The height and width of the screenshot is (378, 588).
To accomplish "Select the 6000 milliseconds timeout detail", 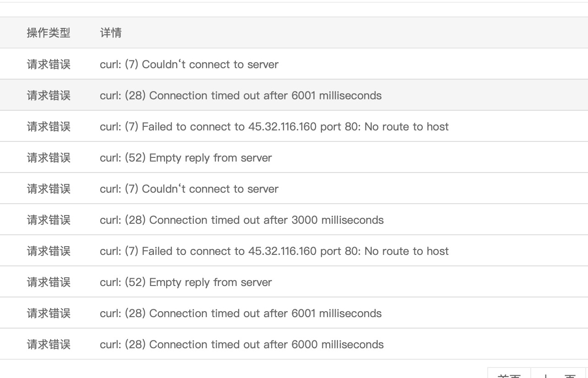I will (x=241, y=345).
